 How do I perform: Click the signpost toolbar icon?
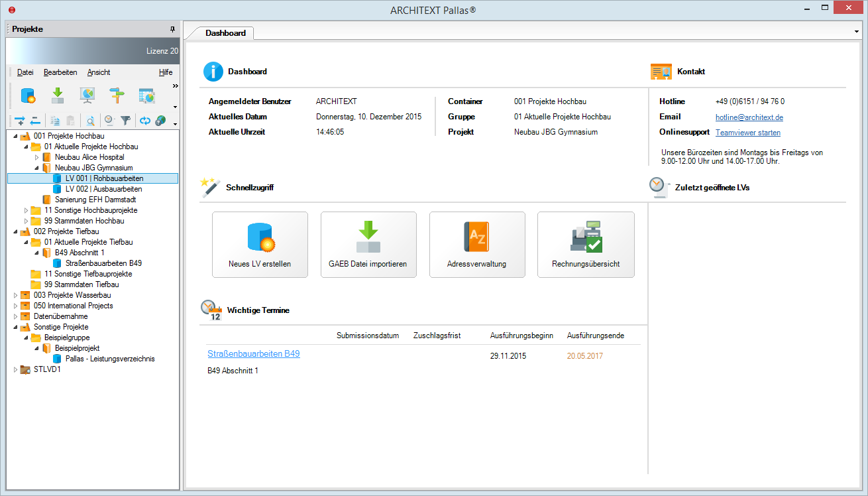[x=117, y=95]
